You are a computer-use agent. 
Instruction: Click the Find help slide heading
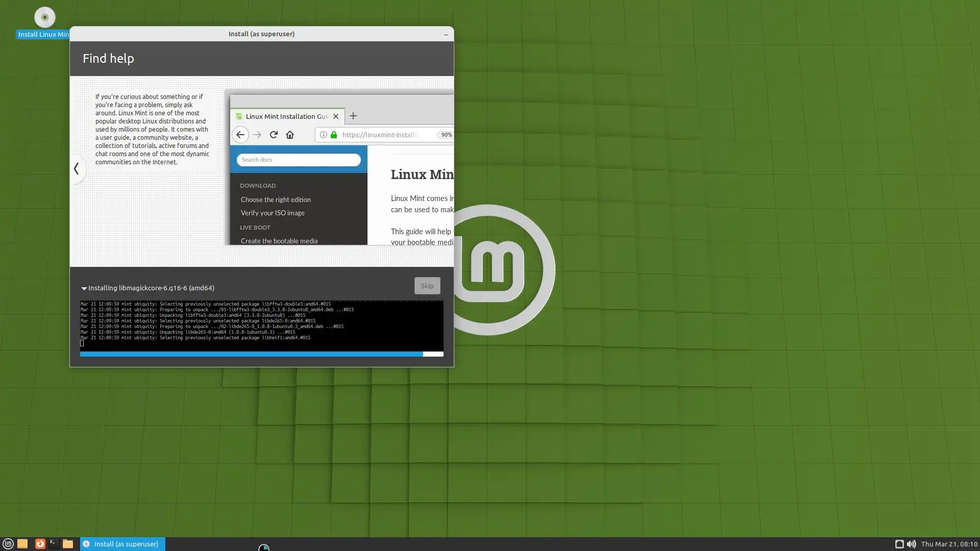click(108, 58)
